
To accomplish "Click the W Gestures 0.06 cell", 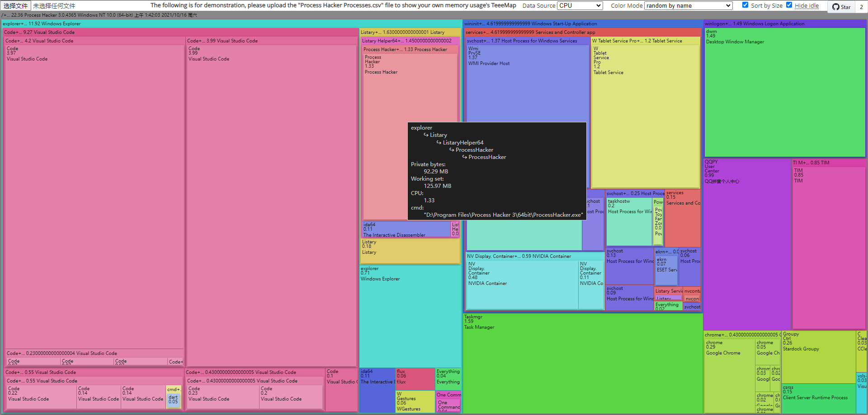I will (415, 401).
